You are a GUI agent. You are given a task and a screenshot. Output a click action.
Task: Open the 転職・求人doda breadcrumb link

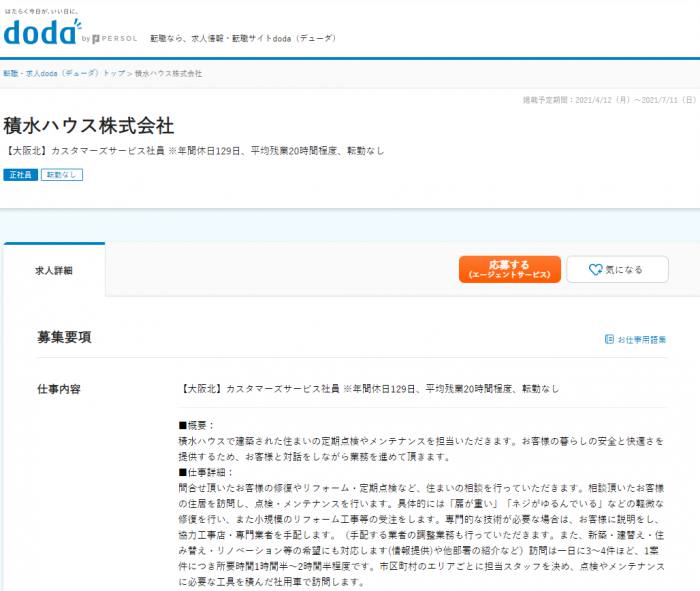64,74
